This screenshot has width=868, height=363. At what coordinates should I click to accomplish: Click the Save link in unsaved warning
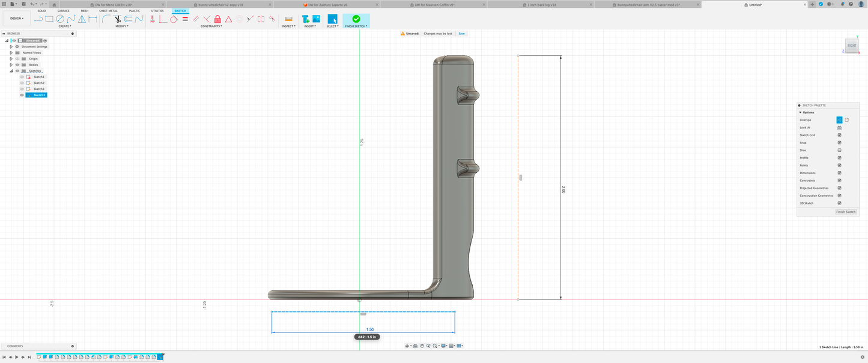pyautogui.click(x=461, y=34)
